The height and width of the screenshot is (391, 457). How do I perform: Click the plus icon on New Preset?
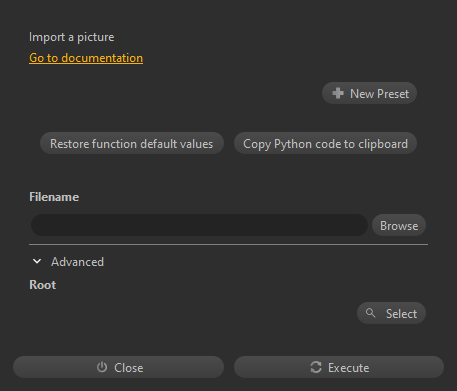[x=338, y=93]
